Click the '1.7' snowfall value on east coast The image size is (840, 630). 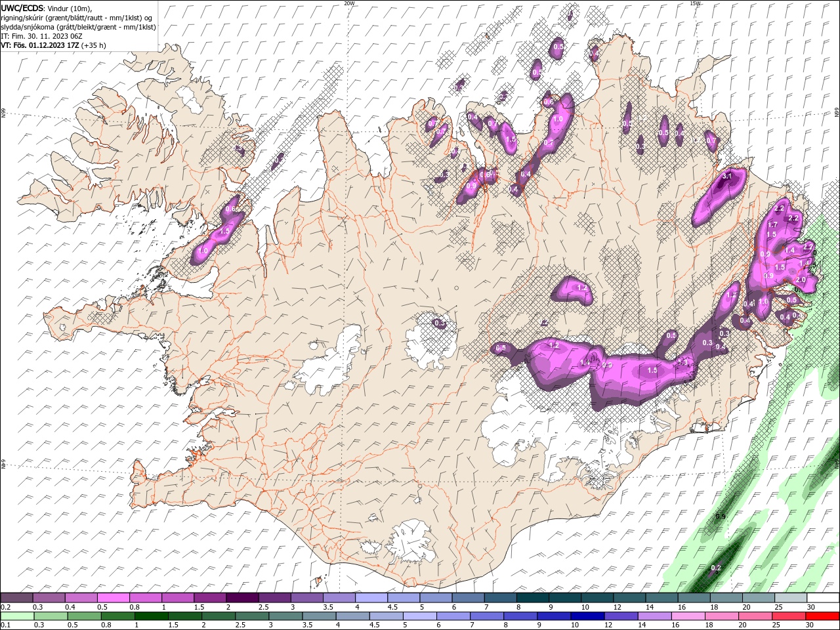772,224
